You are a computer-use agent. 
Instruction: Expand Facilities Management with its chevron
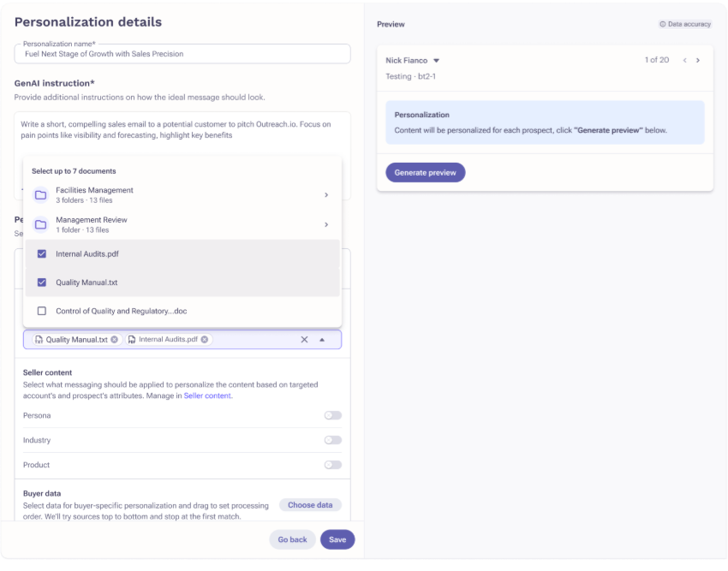click(326, 194)
